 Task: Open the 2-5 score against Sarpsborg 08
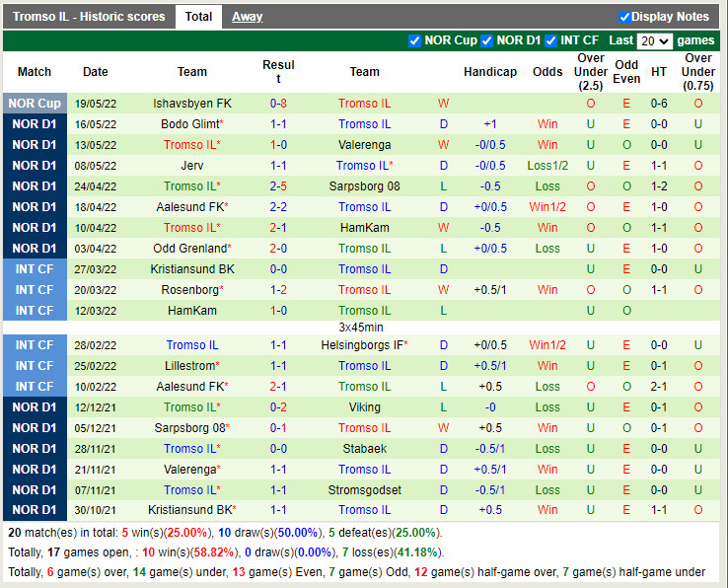click(278, 186)
